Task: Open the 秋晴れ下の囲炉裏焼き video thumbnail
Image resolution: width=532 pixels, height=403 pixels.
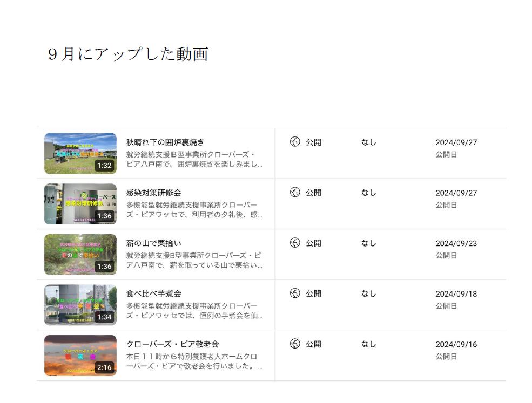Action: (80, 153)
